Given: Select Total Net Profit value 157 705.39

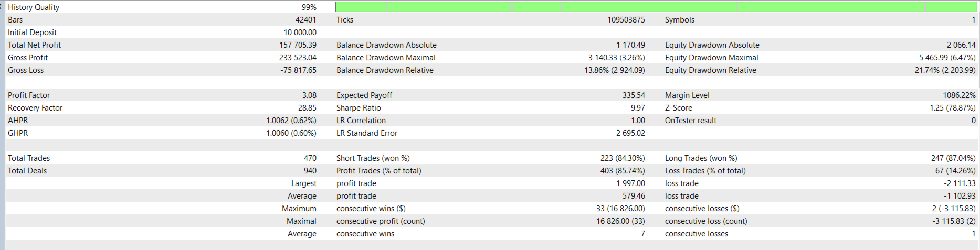Looking at the screenshot, I should [x=298, y=45].
